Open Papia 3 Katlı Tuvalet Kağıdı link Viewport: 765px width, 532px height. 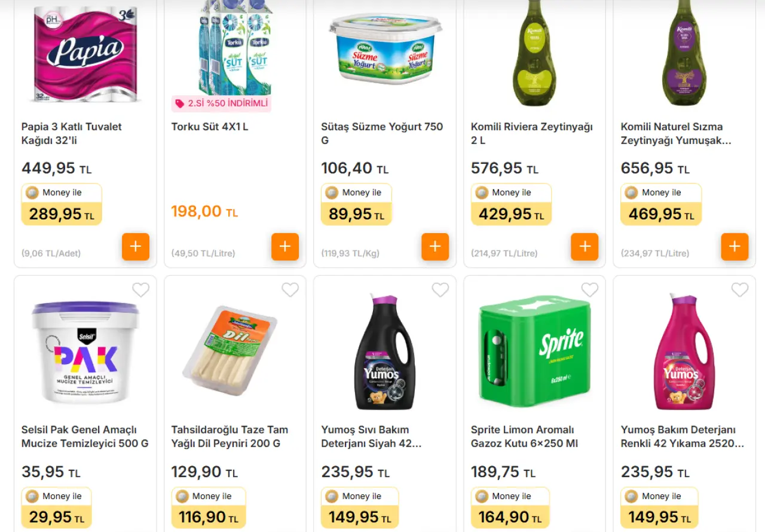(72, 134)
